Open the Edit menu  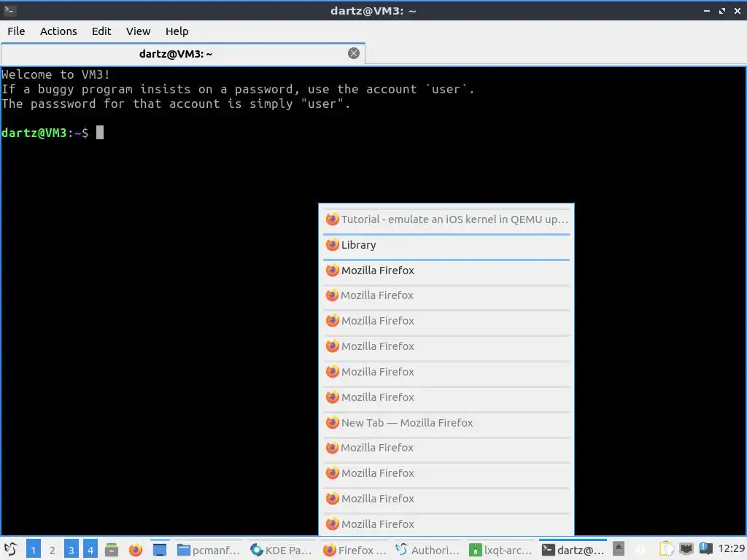click(x=101, y=31)
